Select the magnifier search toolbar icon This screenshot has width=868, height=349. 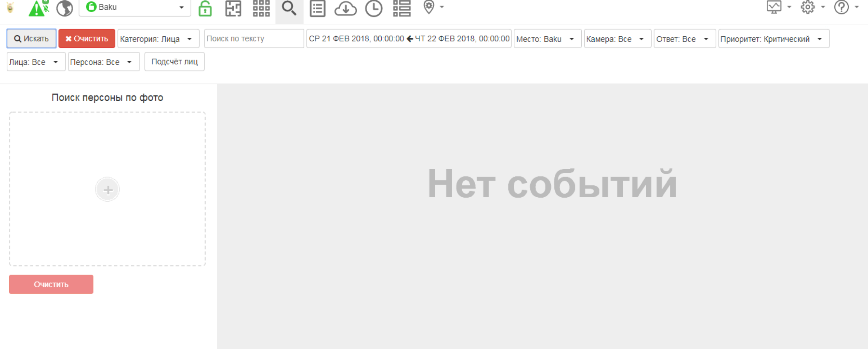click(x=289, y=8)
